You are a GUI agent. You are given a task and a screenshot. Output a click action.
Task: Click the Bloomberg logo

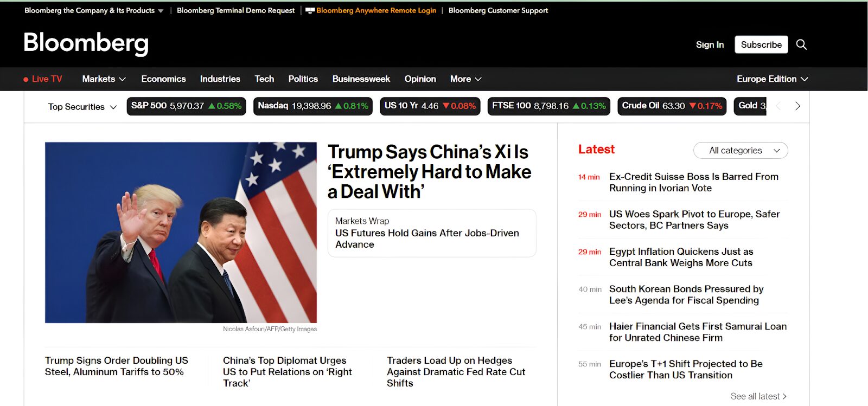(x=86, y=43)
